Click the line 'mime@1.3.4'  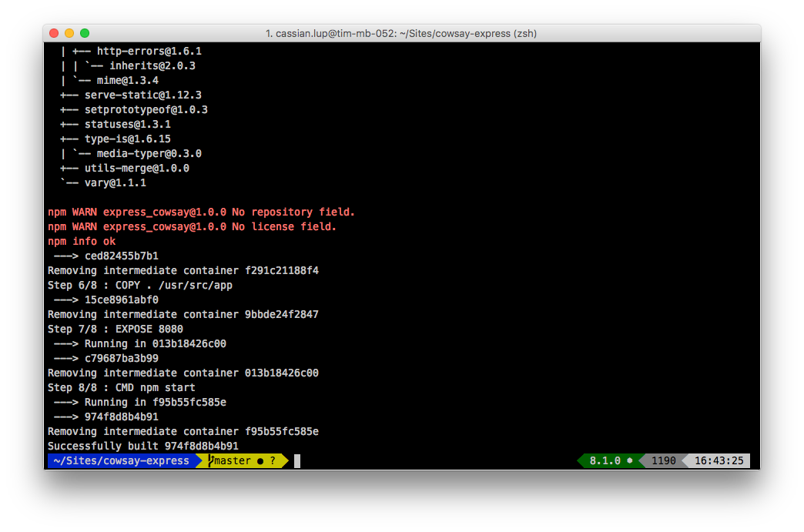pyautogui.click(x=128, y=81)
